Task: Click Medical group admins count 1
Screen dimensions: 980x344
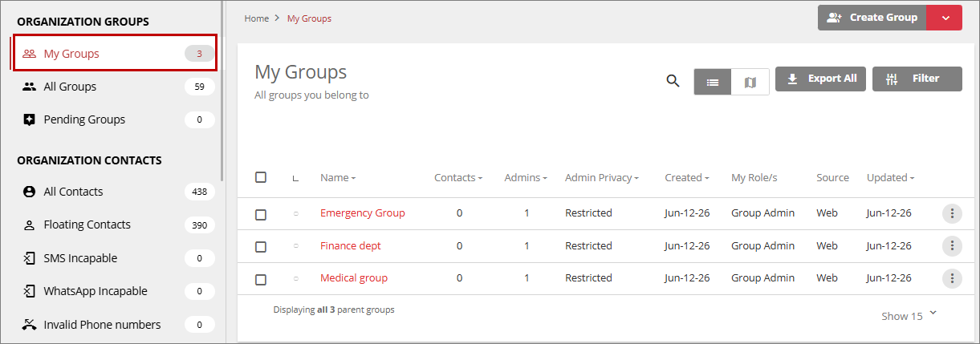Action: coord(527,278)
